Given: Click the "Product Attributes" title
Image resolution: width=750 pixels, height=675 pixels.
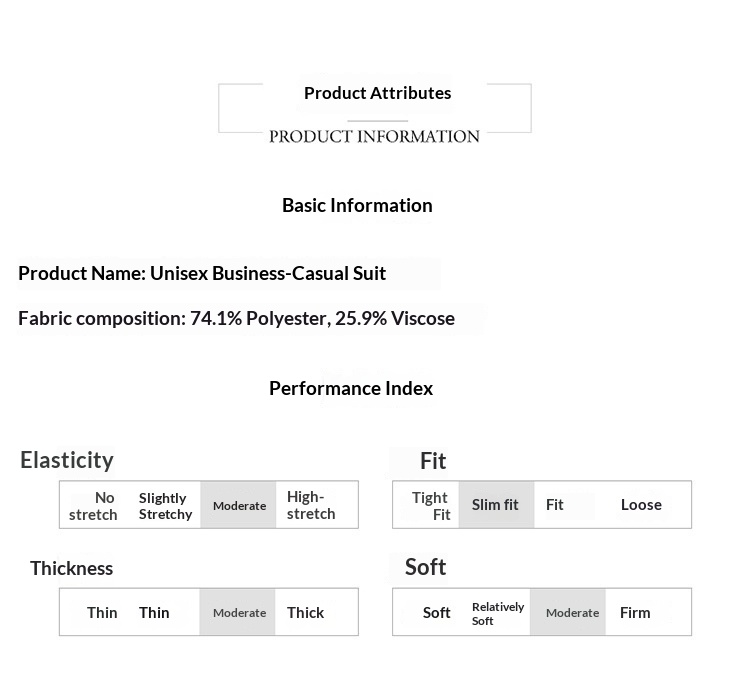Looking at the screenshot, I should pos(377,93).
